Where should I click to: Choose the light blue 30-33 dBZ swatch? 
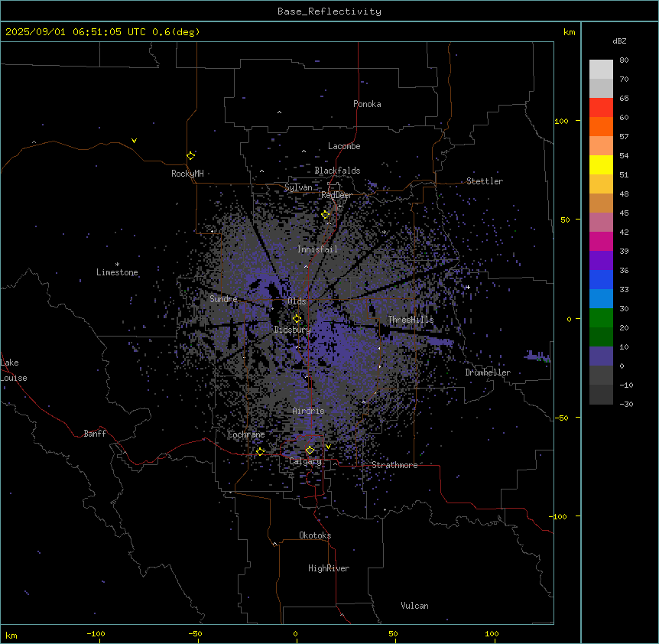tap(601, 299)
